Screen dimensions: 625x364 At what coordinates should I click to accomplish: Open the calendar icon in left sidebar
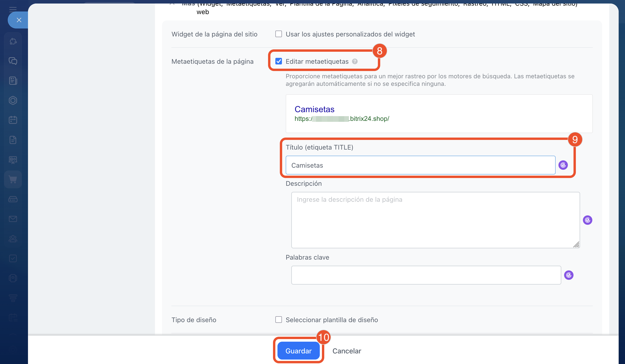pyautogui.click(x=13, y=120)
